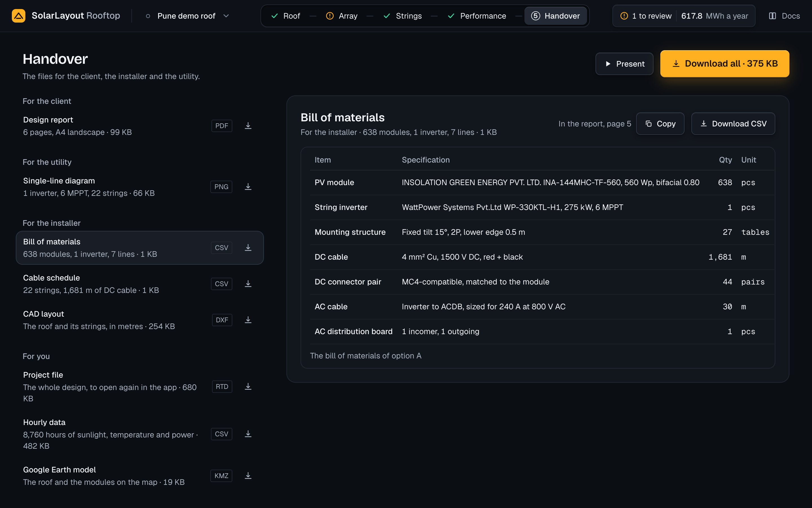This screenshot has width=812, height=508.
Task: Click the PDF format badge
Action: [221, 126]
